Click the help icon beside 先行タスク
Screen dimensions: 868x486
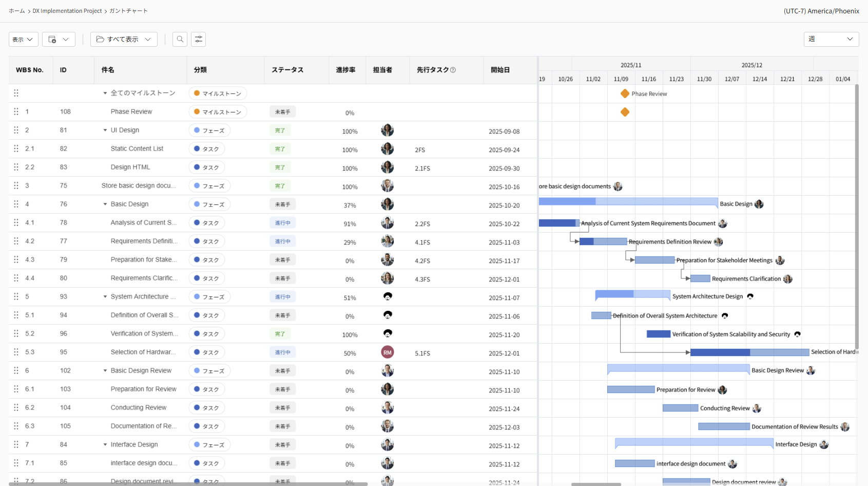click(x=453, y=70)
